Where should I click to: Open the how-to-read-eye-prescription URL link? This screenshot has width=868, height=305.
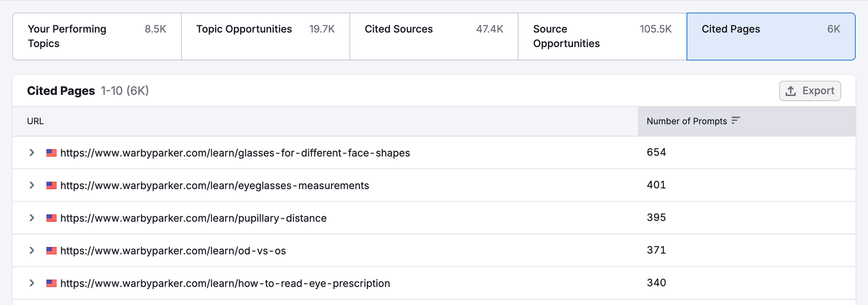click(x=225, y=283)
